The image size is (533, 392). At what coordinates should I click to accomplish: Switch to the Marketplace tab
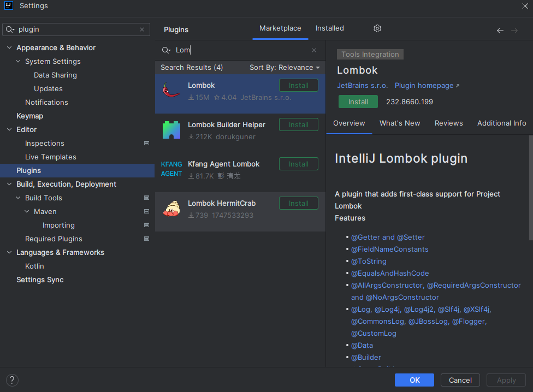[x=280, y=28]
